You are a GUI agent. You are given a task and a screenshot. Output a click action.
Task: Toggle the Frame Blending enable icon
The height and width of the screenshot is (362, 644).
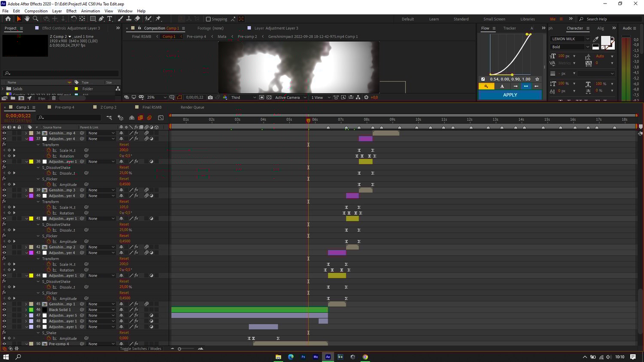pos(140,117)
